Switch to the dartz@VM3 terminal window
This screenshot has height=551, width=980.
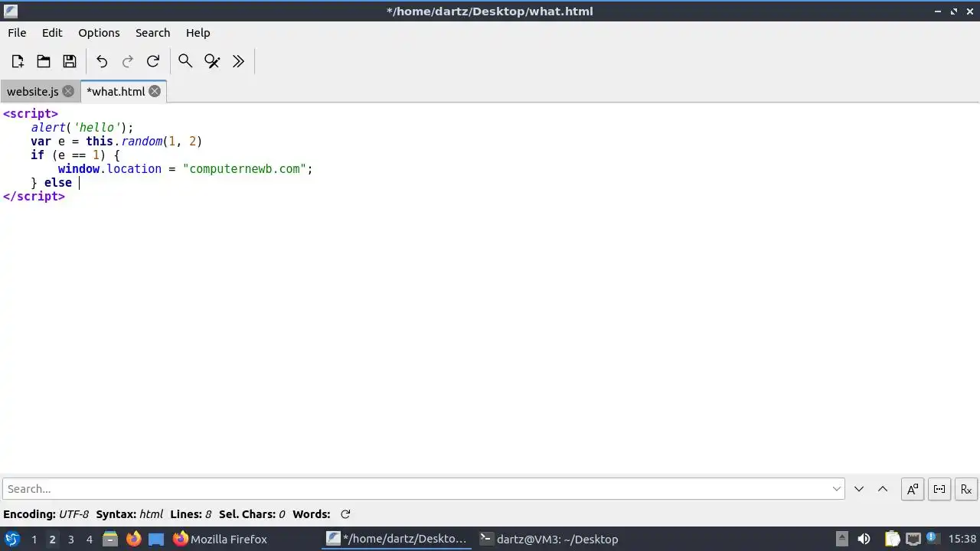point(549,539)
